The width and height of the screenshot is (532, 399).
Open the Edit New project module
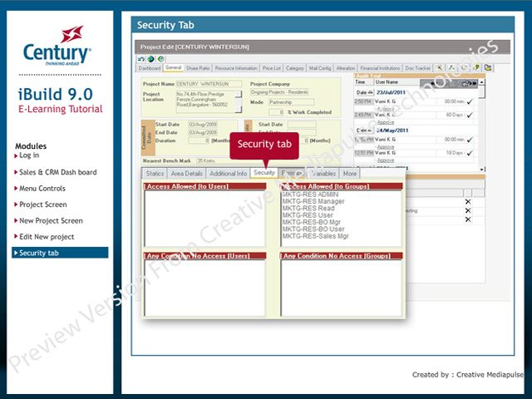(47, 237)
